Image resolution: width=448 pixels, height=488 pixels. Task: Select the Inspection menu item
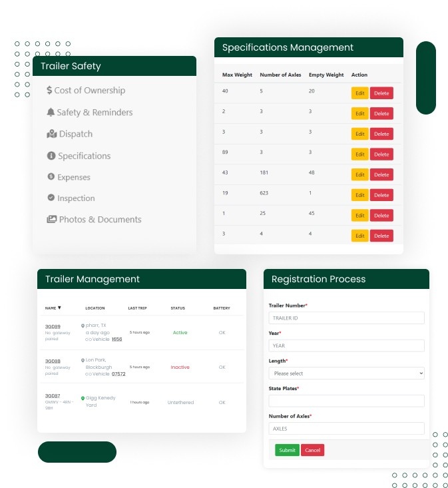[76, 198]
